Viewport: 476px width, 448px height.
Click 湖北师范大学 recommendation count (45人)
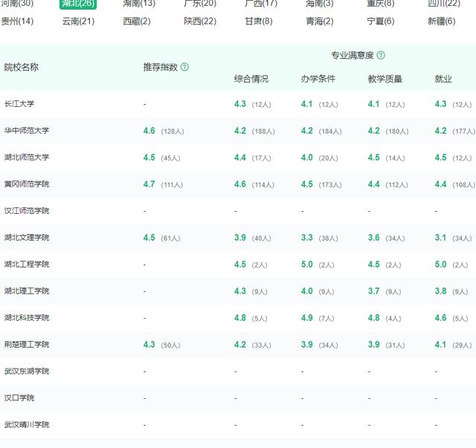[170, 158]
